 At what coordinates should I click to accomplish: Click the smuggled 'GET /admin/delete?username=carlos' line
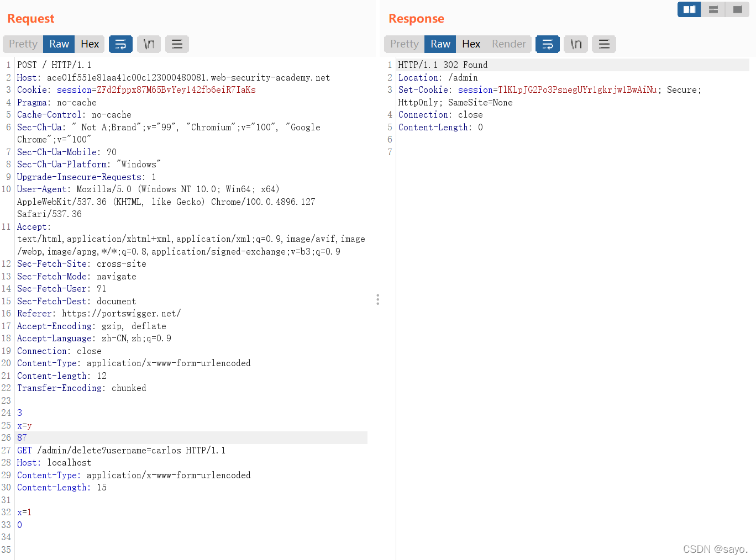point(122,451)
